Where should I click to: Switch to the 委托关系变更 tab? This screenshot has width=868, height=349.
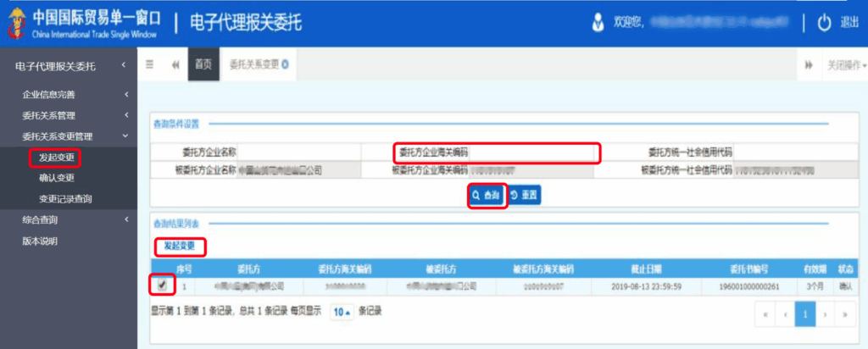click(254, 64)
